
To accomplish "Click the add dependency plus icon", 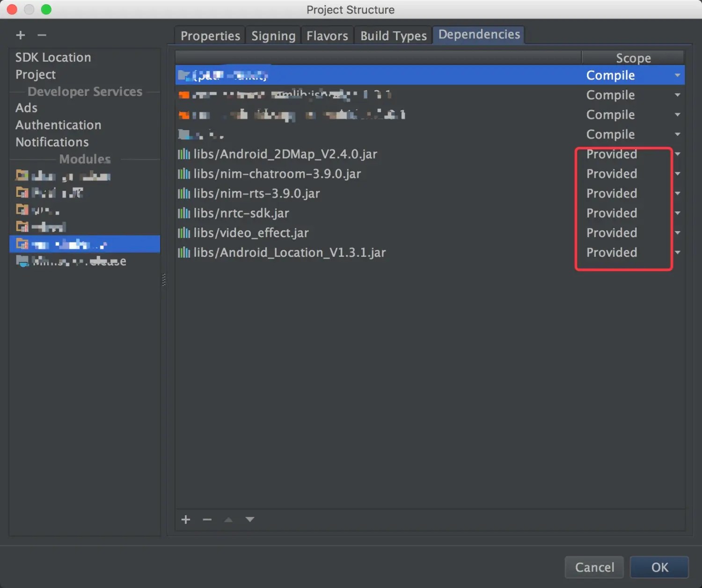I will click(x=186, y=519).
